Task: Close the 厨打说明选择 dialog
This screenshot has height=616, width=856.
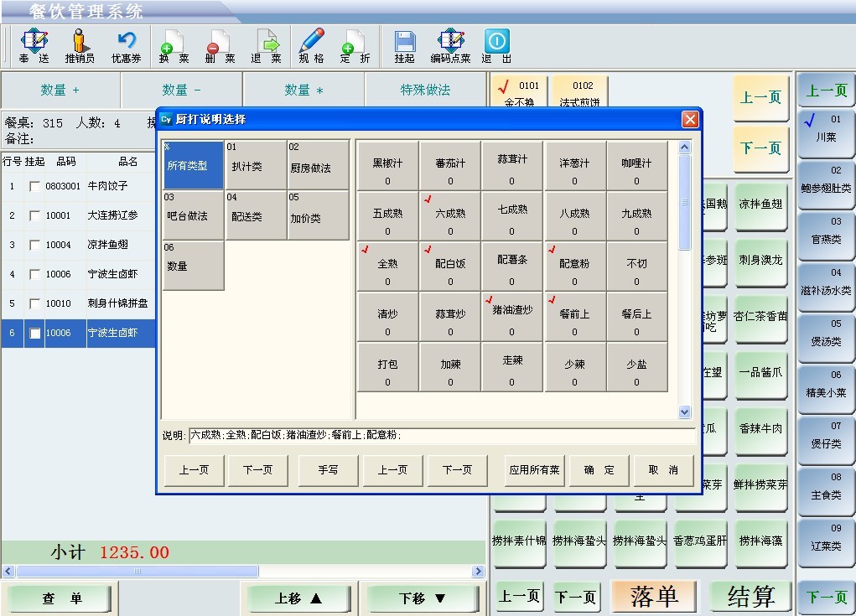Action: [690, 119]
